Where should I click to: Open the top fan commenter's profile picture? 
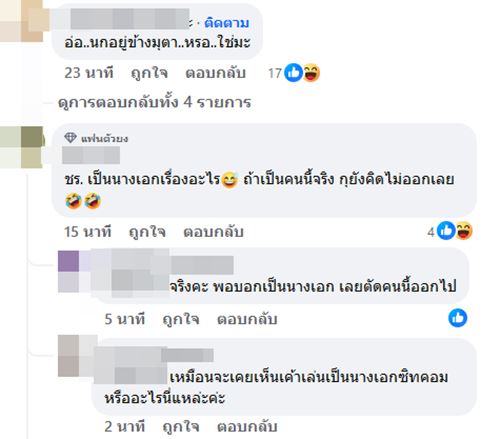[21, 147]
